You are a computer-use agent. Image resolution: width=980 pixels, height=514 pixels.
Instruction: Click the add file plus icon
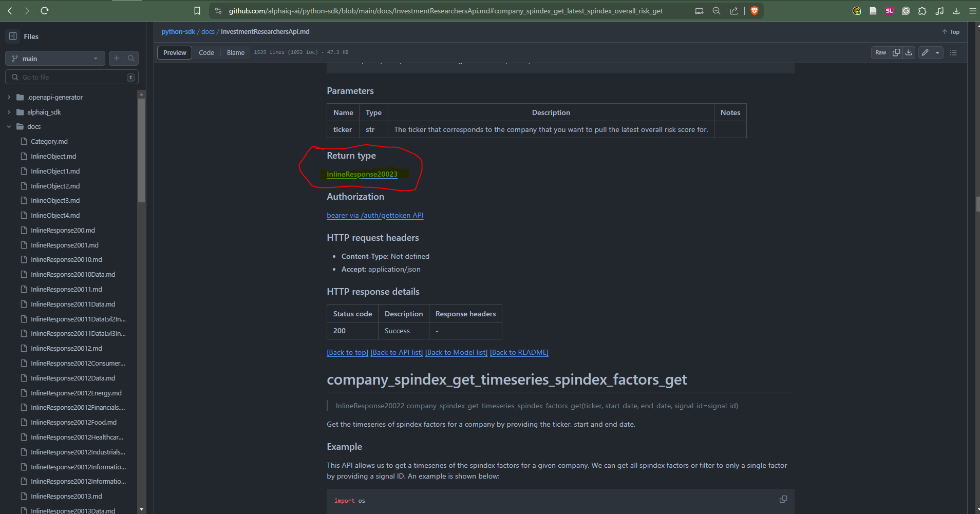click(x=117, y=59)
